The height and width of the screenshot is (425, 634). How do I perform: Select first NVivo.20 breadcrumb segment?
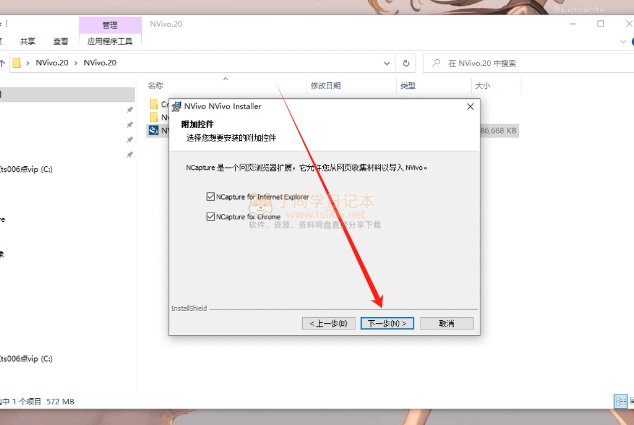tap(52, 63)
